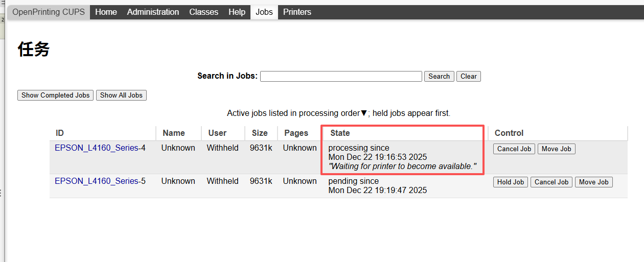Switch to the Classes tab
This screenshot has height=262, width=644.
point(203,12)
